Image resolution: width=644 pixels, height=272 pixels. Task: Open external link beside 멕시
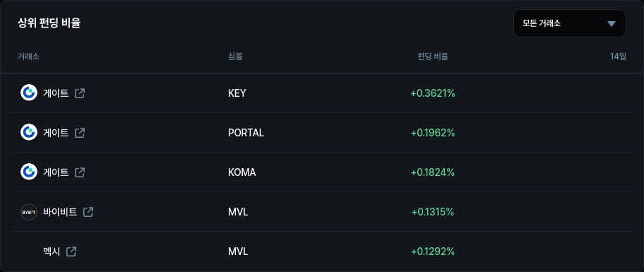[71, 252]
